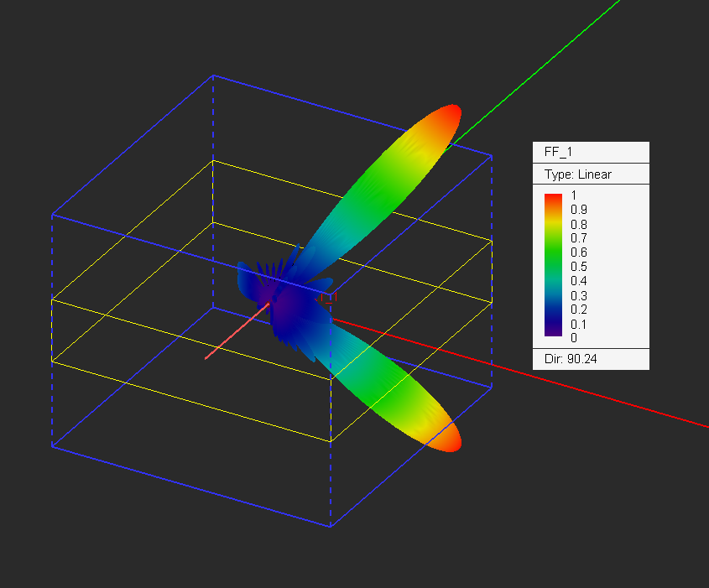The width and height of the screenshot is (709, 588).
Task: Click the 1 label at the scale top
Action: click(x=574, y=195)
